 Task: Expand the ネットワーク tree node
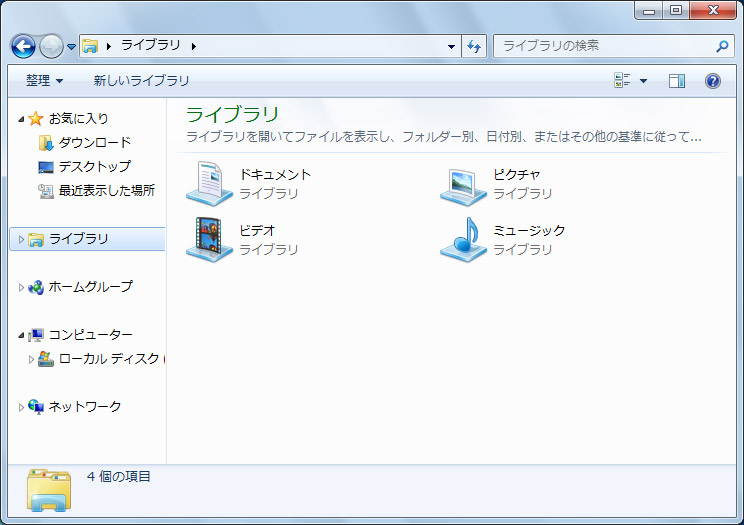tap(22, 407)
